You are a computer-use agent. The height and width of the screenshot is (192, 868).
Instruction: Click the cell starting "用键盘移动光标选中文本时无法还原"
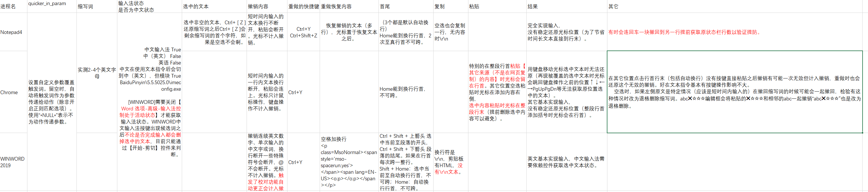567,92
